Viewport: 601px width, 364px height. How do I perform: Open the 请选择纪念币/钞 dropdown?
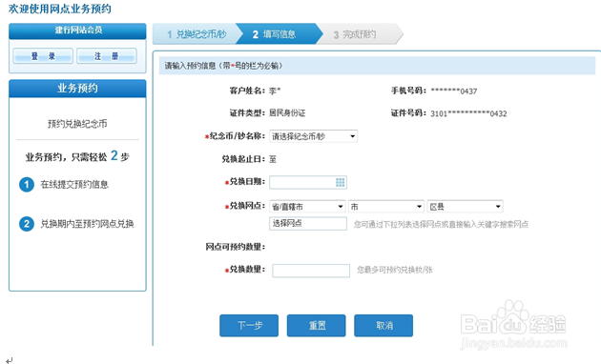point(314,136)
